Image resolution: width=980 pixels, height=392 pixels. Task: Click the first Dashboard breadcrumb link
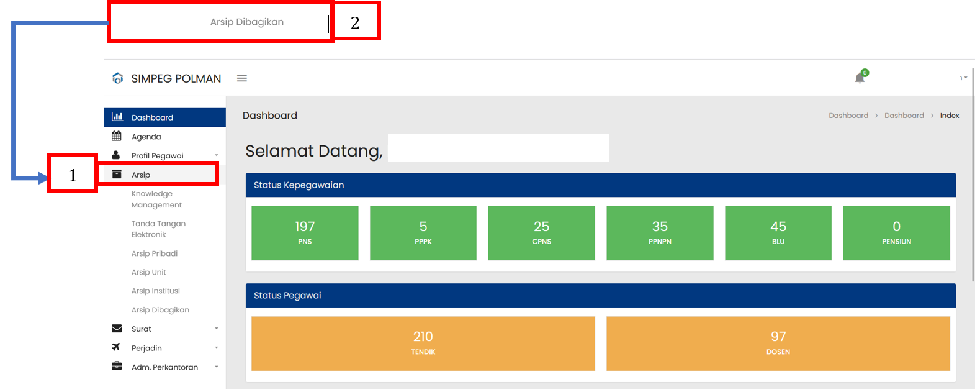click(848, 116)
